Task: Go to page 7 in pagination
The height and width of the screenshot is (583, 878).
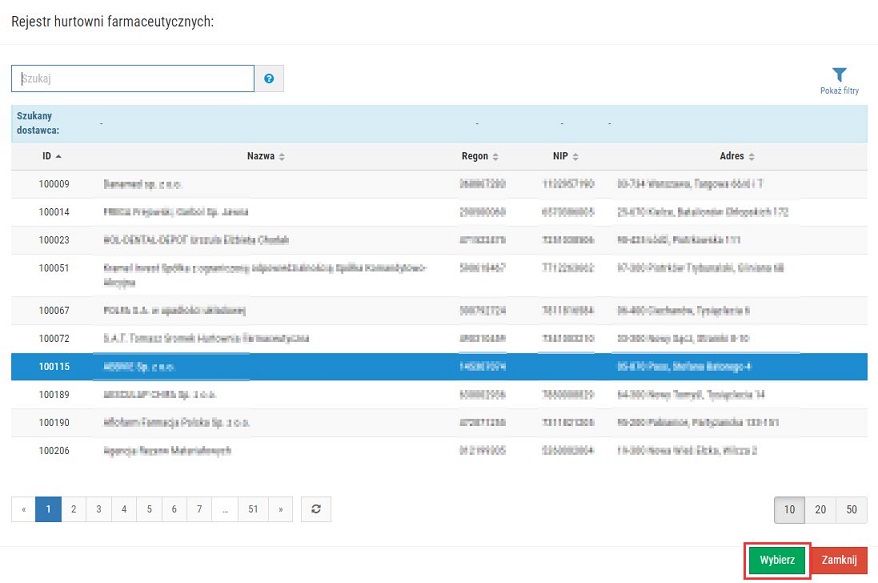Action: [x=199, y=509]
